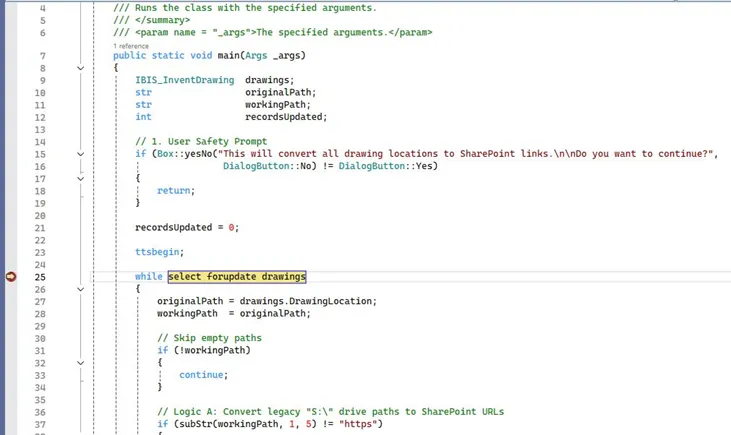
Task: Click the 'while' keyword on line 25
Action: pos(149,276)
